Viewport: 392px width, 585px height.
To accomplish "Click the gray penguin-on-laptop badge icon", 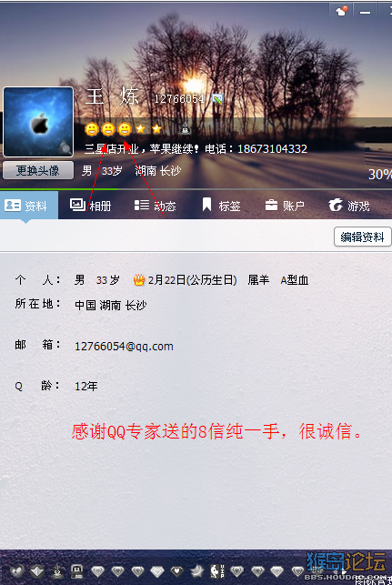I will pos(76,570).
